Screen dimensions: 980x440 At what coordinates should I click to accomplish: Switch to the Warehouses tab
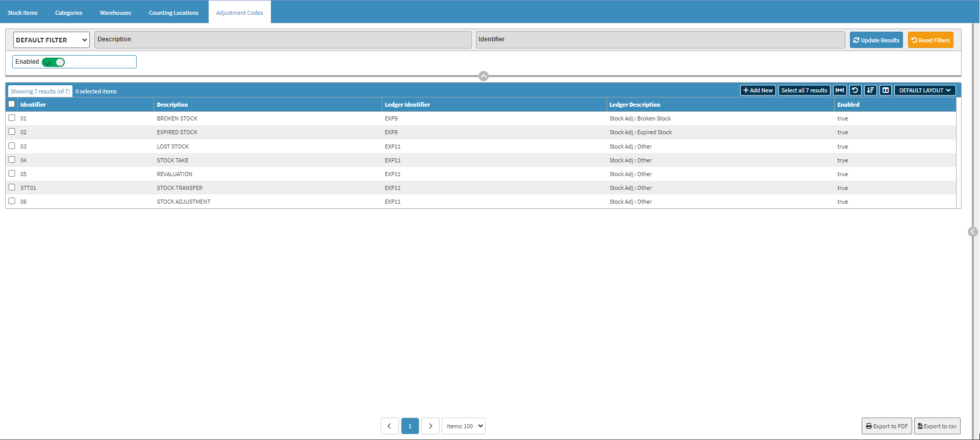pyautogui.click(x=115, y=13)
